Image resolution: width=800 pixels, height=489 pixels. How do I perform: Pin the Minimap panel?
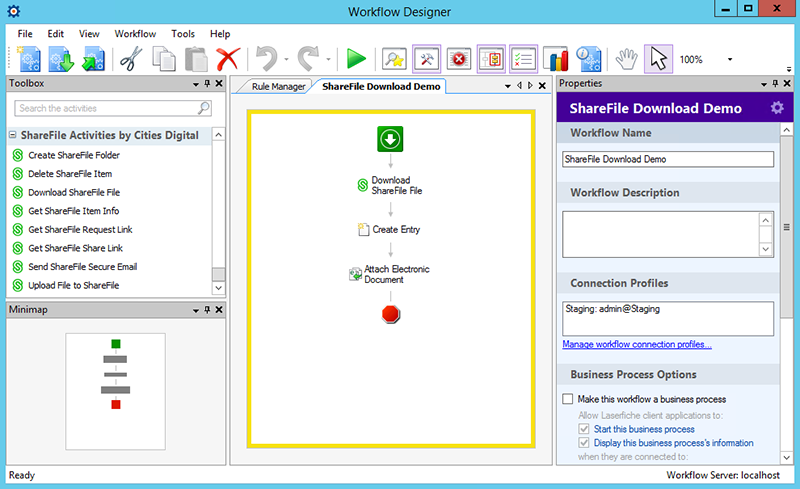[x=207, y=309]
